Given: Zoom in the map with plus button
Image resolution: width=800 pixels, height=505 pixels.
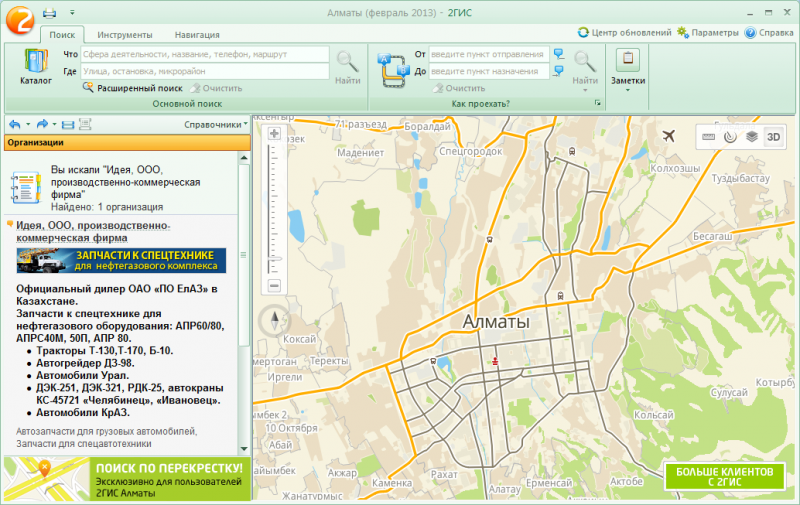Looking at the screenshot, I should [274, 134].
